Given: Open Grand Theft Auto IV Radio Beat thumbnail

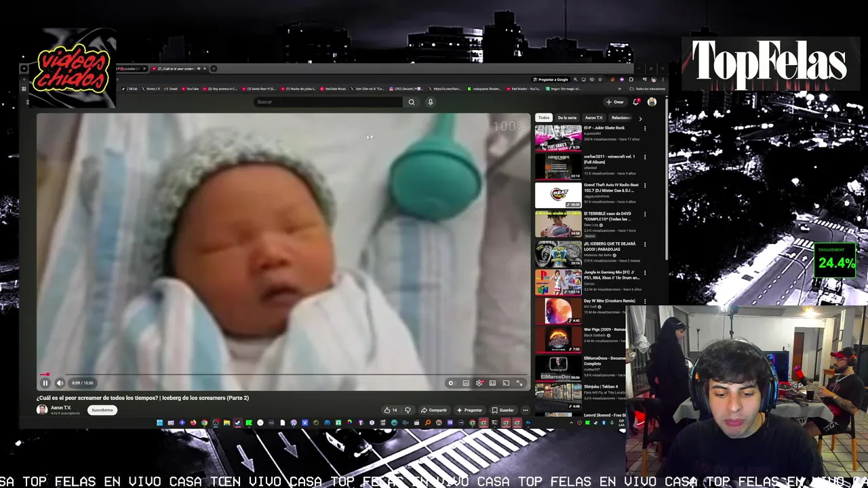Looking at the screenshot, I should coord(558,195).
